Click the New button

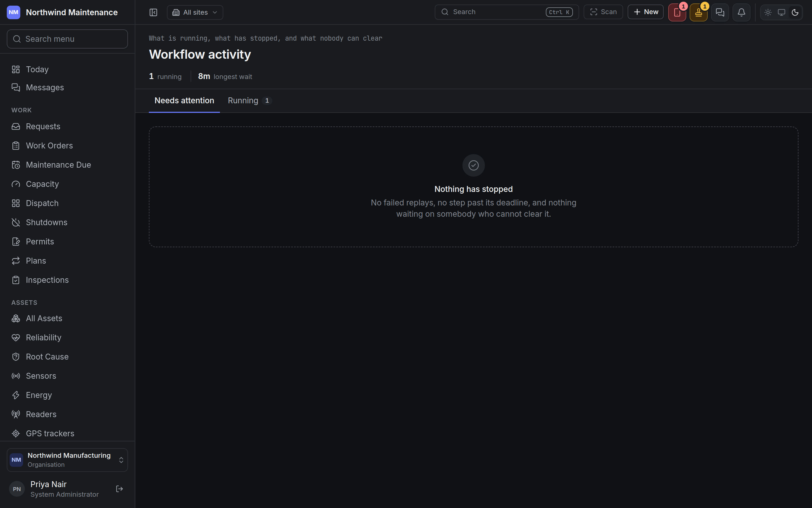(646, 12)
